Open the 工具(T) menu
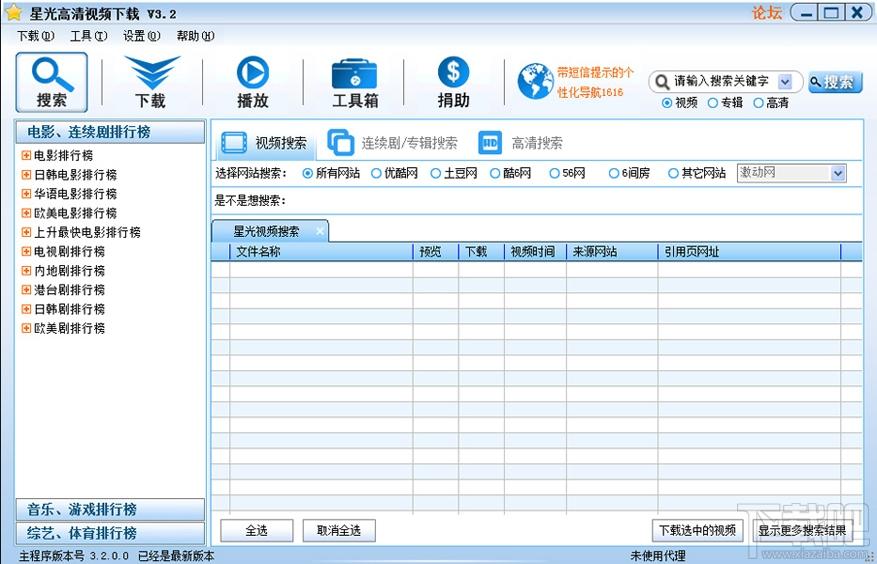 coord(88,36)
